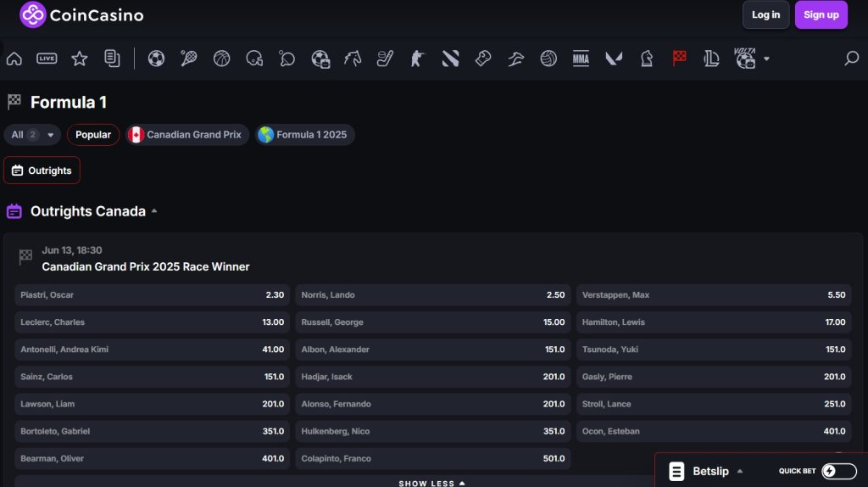
Task: Select the American football helmet icon
Action: coord(254,59)
